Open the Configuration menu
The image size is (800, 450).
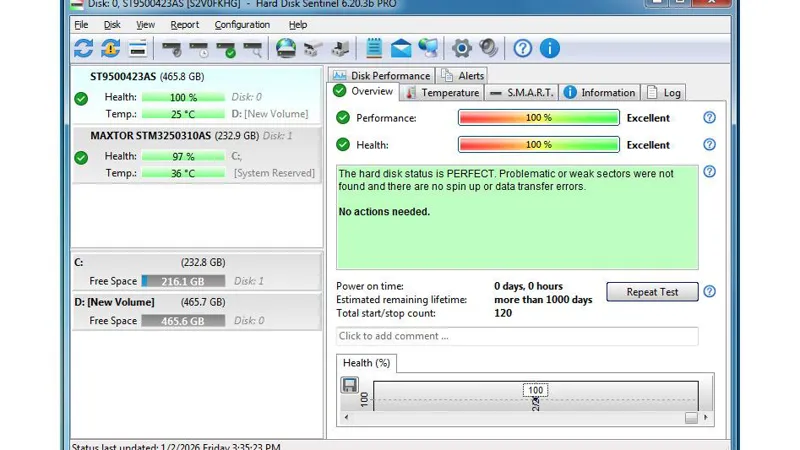tap(242, 25)
